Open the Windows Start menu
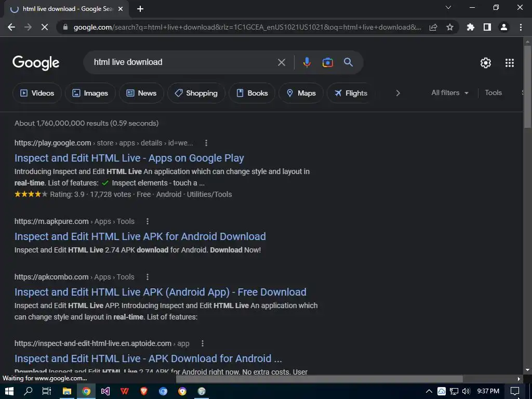 (9, 391)
